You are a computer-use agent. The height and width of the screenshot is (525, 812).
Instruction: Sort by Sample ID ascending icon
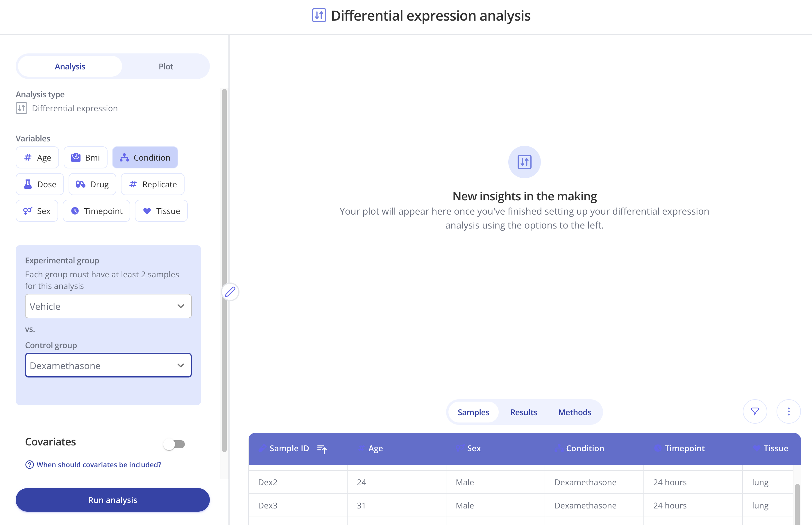click(x=322, y=449)
